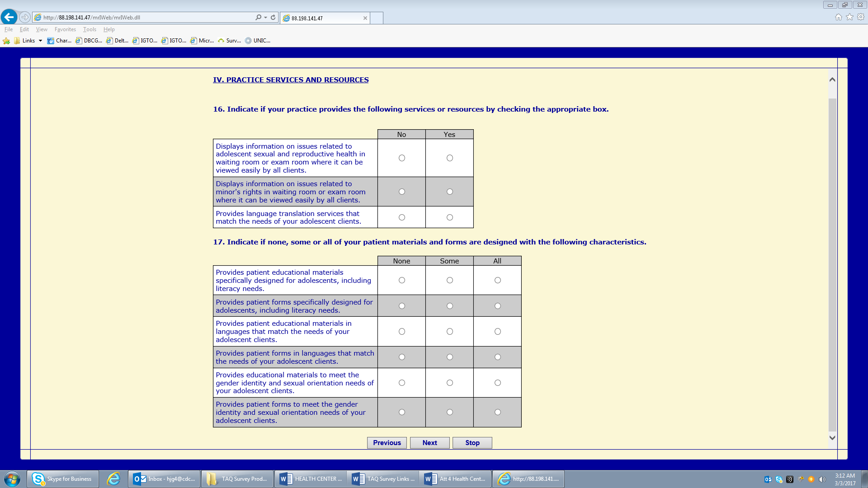
Task: Open the Home page icon
Action: (838, 17)
